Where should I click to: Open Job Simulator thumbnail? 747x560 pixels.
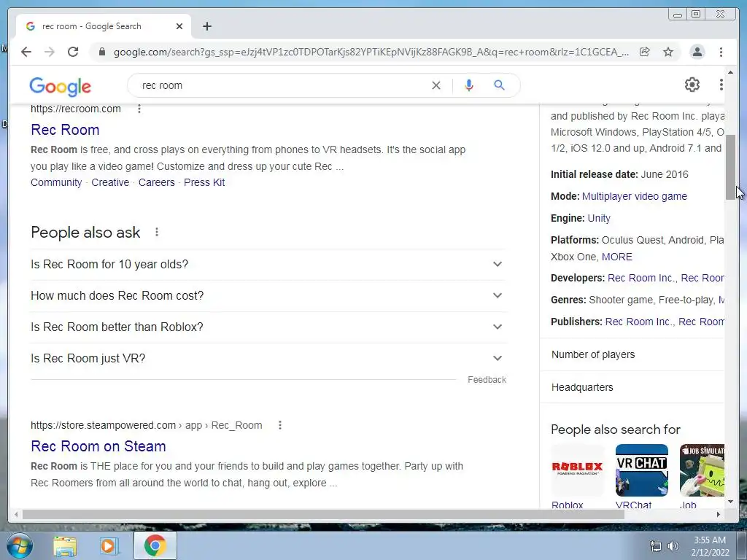point(702,470)
